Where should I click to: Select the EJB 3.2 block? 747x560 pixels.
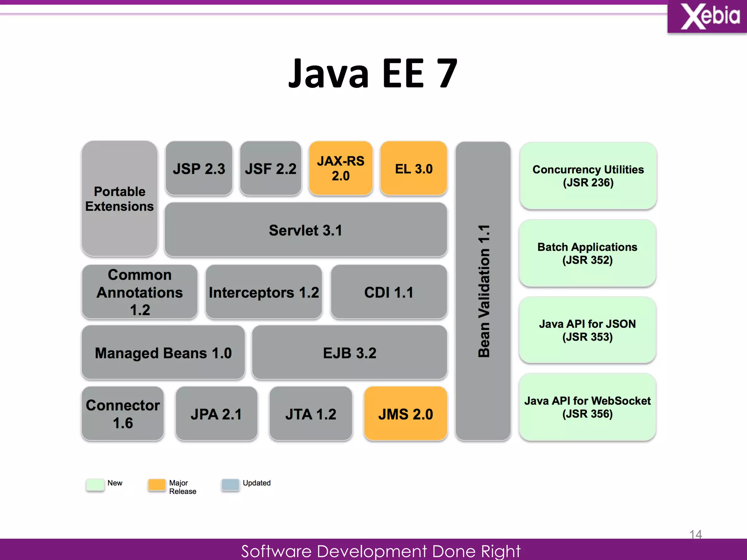349,353
